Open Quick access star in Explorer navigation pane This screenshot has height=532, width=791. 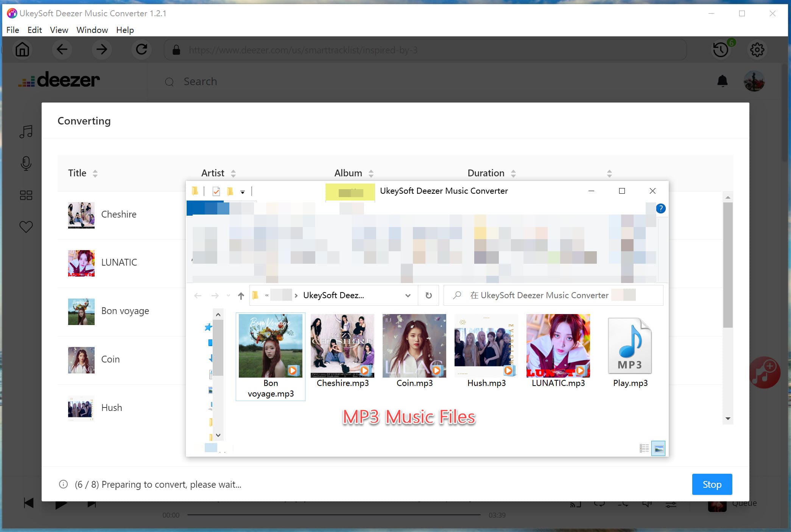[x=208, y=327]
